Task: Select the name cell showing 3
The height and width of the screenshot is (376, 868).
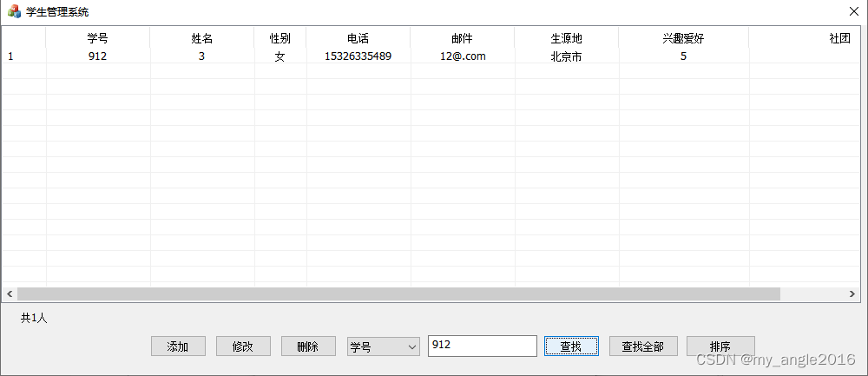Action: click(x=202, y=56)
